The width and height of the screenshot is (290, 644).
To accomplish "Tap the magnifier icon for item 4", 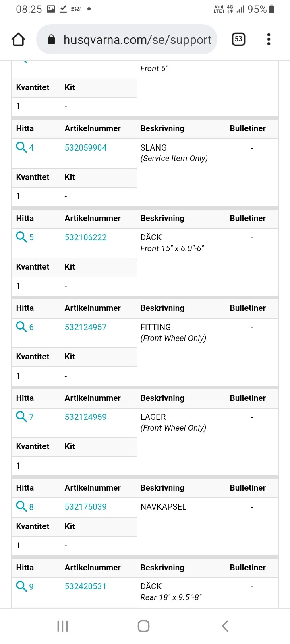I will [x=21, y=147].
